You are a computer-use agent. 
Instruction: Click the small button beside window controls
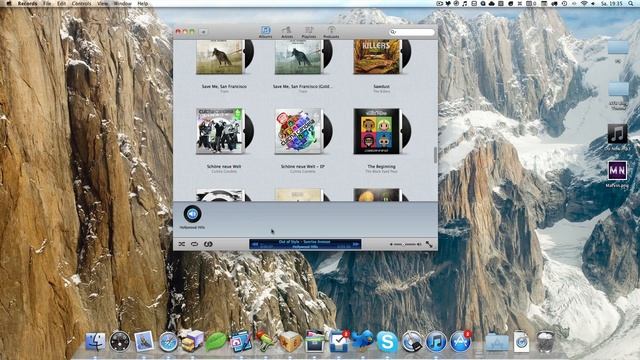(x=203, y=32)
